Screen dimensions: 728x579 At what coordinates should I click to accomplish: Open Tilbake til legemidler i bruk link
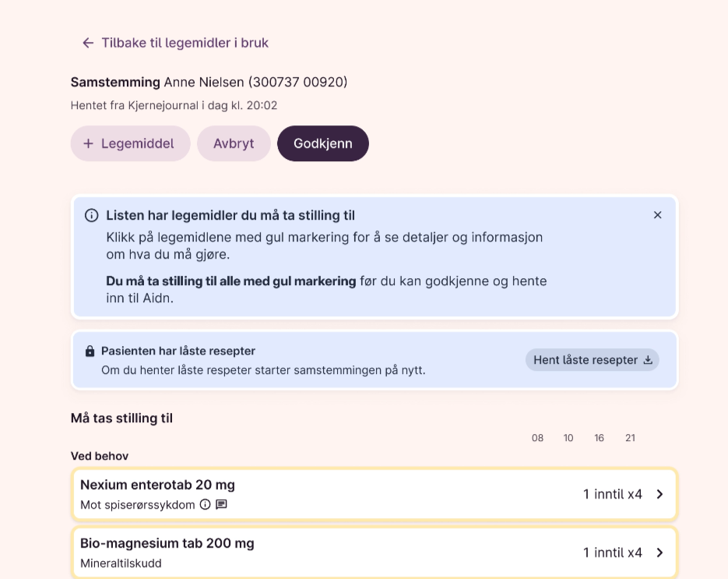[x=185, y=43]
